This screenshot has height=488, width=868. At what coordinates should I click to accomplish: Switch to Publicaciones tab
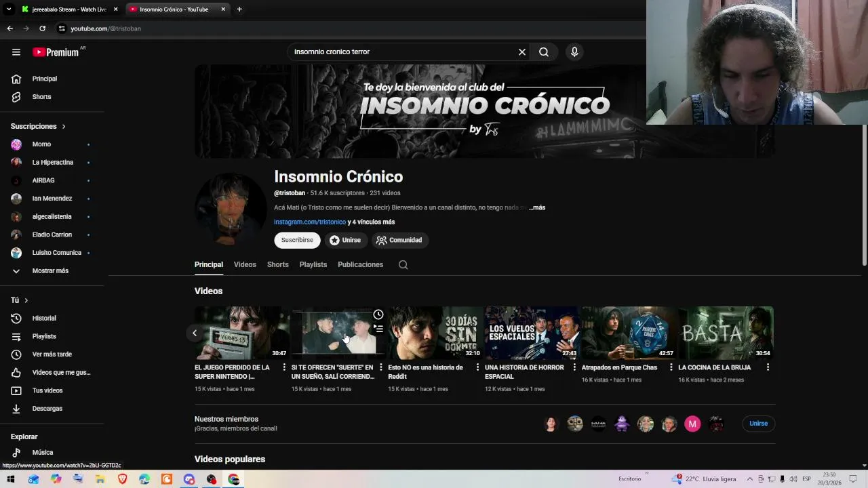360,264
